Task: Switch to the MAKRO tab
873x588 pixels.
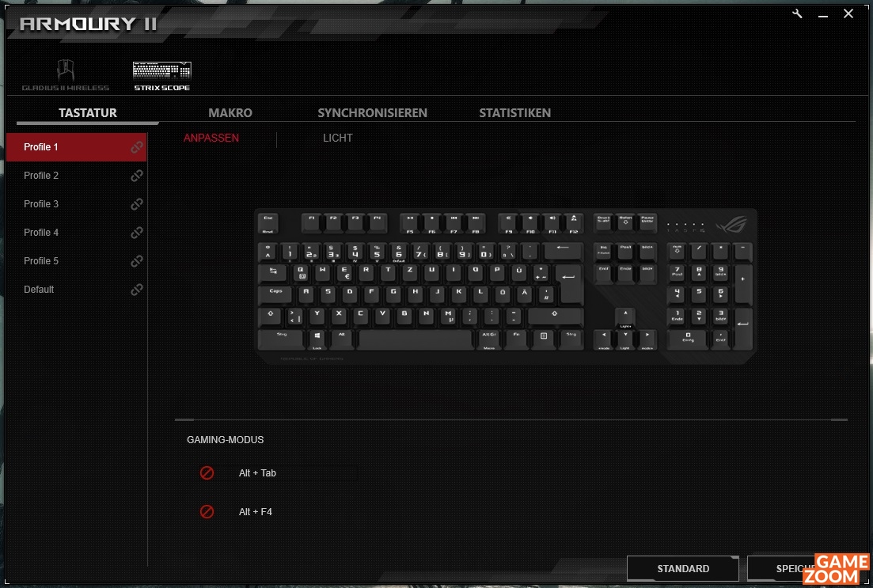Action: click(230, 112)
